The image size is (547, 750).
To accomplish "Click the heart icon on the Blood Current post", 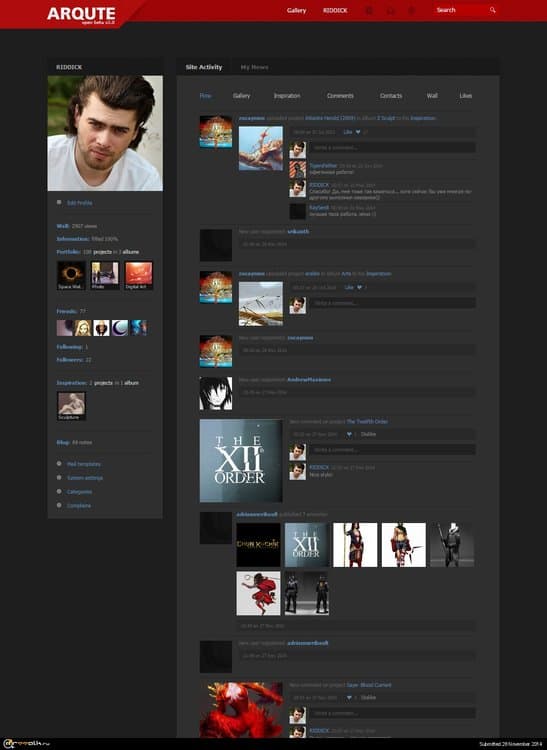I will (x=349, y=698).
